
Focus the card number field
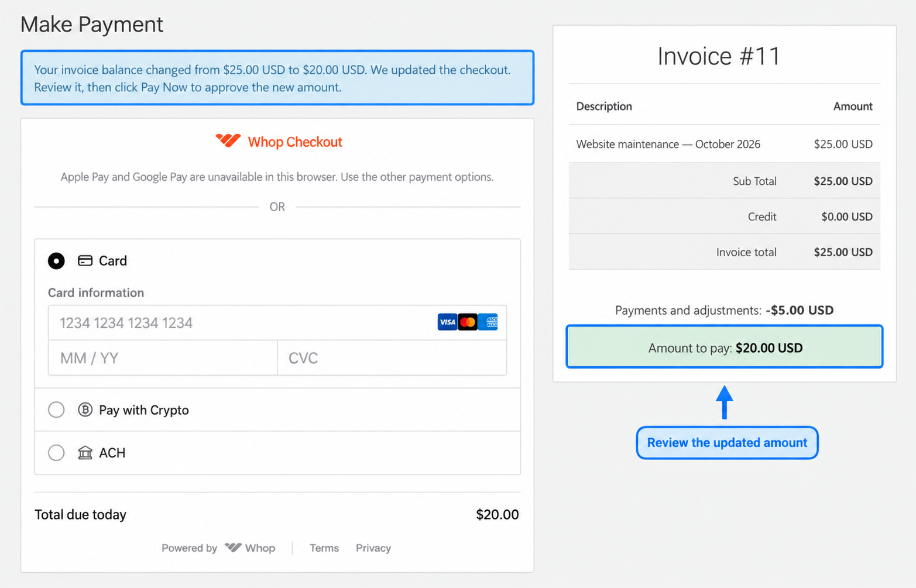[x=277, y=322]
